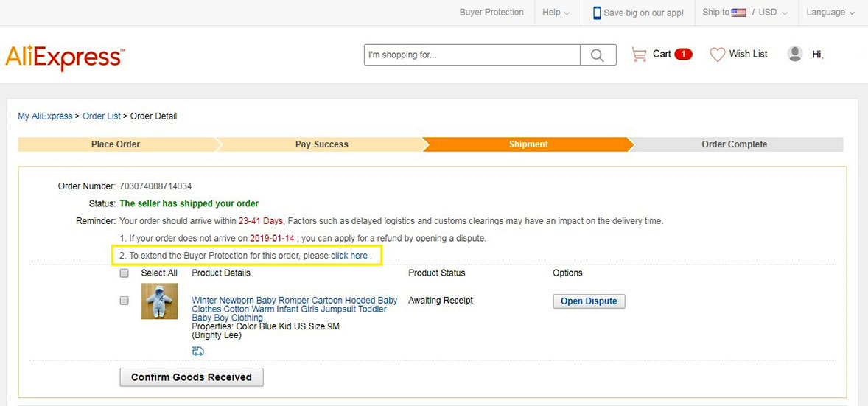
Task: Expand the Ship to USD currency dropdown
Action: tap(744, 13)
